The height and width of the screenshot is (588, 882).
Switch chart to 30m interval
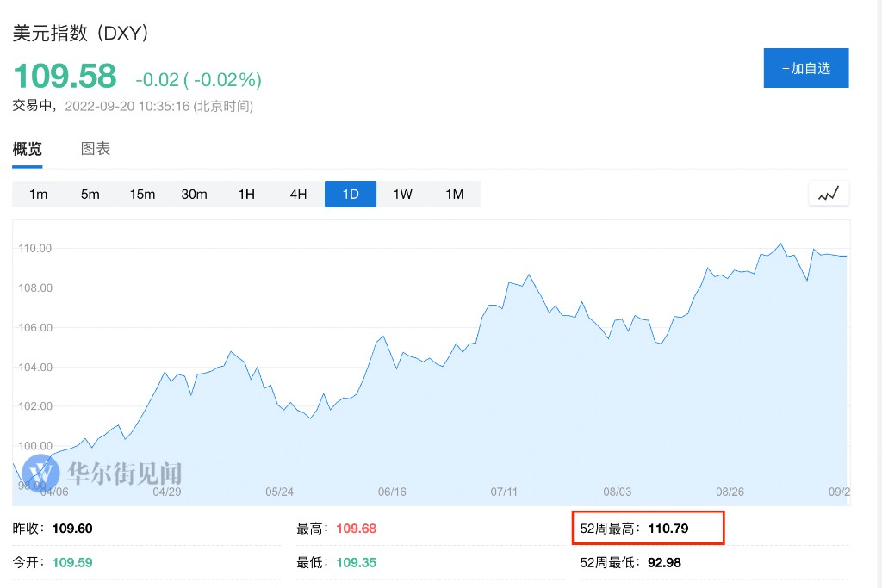point(194,194)
